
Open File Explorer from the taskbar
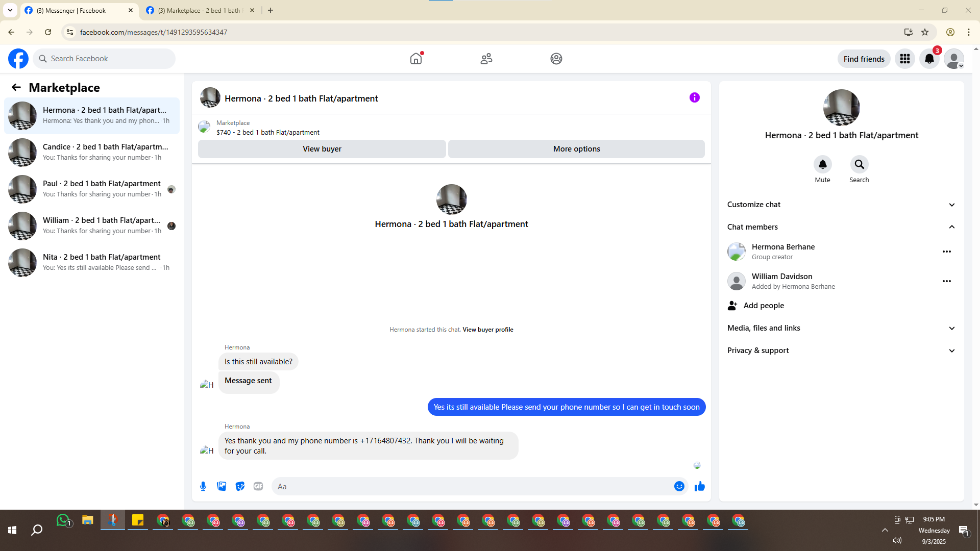tap(88, 520)
